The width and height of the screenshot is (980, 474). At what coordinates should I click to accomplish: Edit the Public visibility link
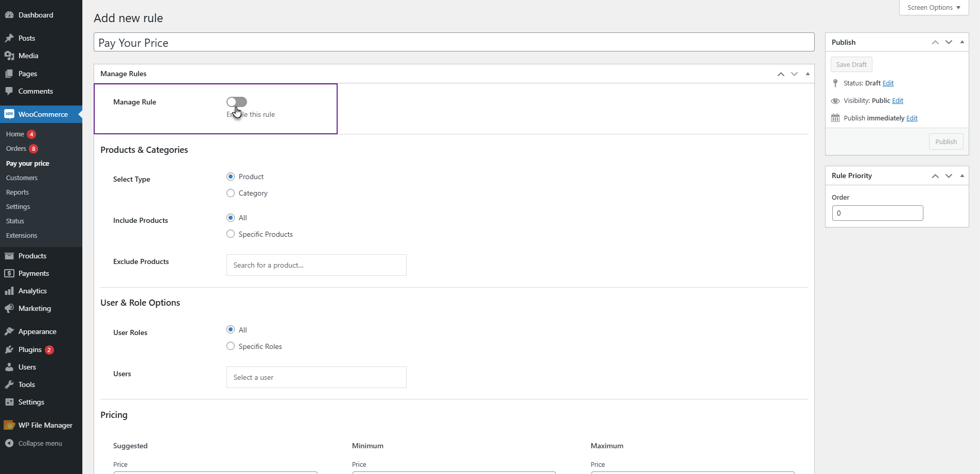coord(898,100)
